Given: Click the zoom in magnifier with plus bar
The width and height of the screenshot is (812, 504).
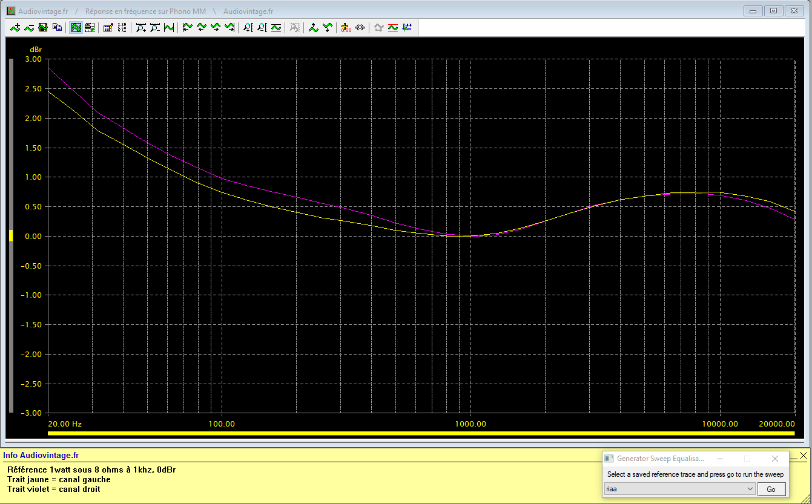Looking at the screenshot, I should (141, 27).
